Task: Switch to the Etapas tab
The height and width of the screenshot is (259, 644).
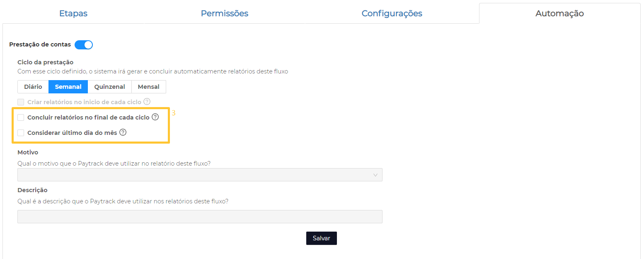Action: pyautogui.click(x=73, y=13)
